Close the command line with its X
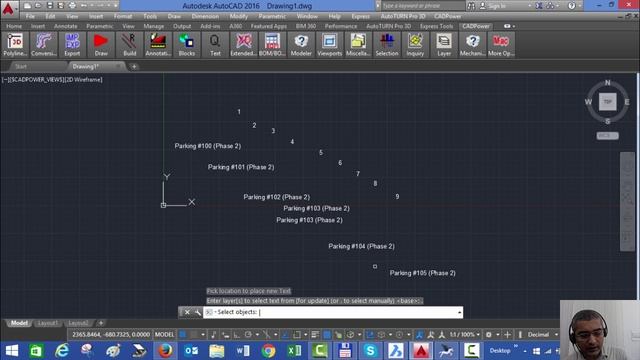640x360 pixels. 187,312
